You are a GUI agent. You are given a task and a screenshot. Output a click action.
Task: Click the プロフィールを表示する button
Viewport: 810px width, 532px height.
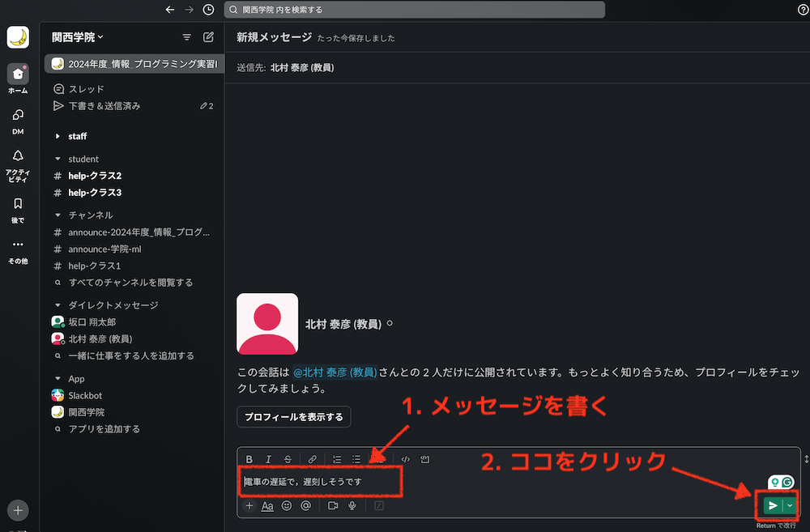tap(293, 416)
